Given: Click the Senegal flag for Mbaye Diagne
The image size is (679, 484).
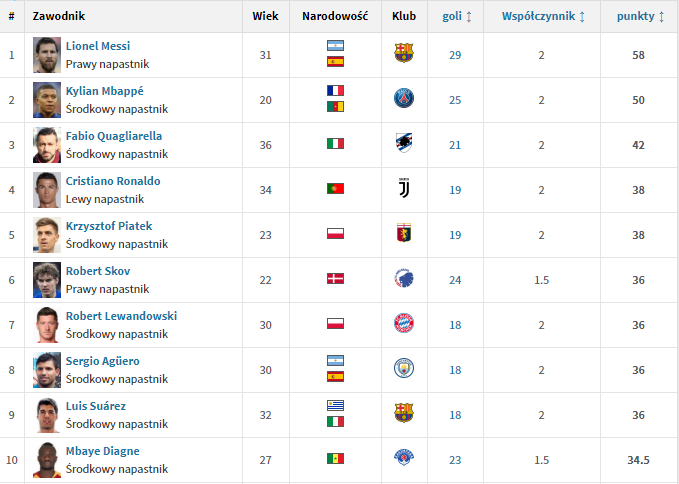Looking at the screenshot, I should coord(335,458).
